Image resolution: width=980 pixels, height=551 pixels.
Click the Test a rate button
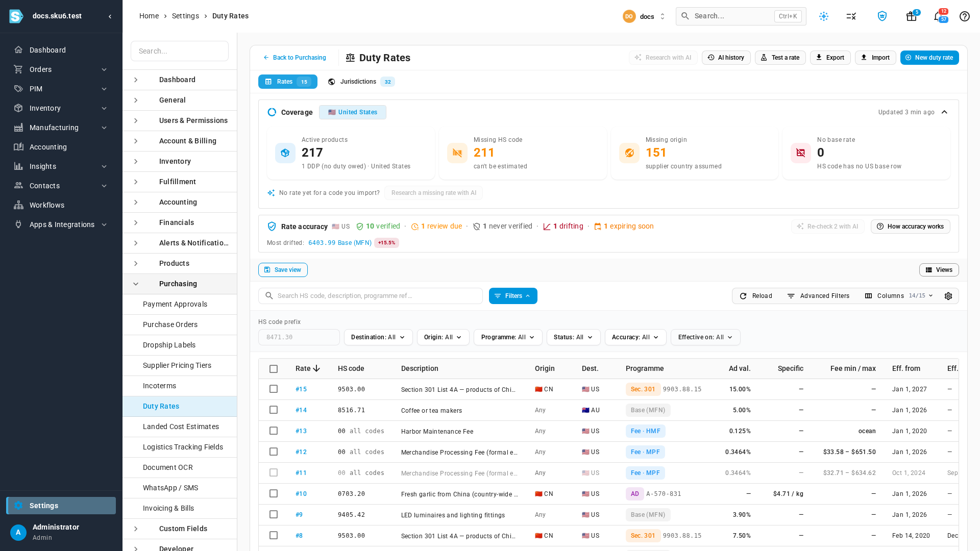[780, 58]
